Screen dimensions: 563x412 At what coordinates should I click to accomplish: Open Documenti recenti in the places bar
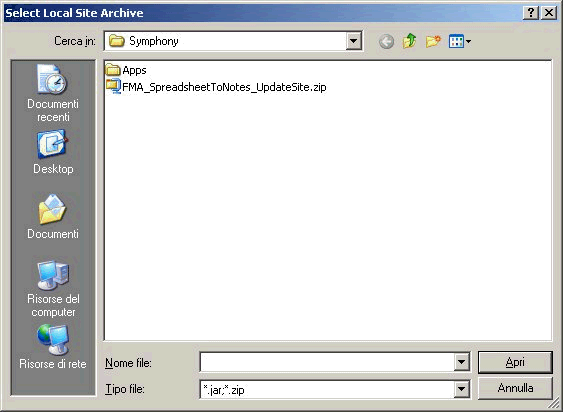pos(53,93)
